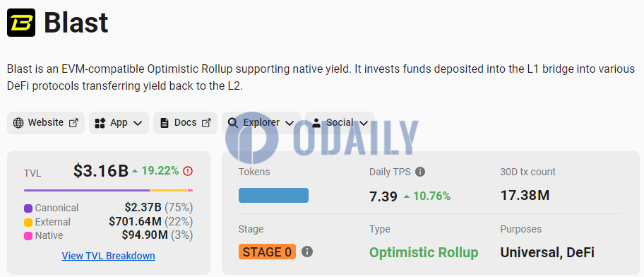Open the View TVL Breakdown link
The width and height of the screenshot is (644, 277).
(x=109, y=256)
